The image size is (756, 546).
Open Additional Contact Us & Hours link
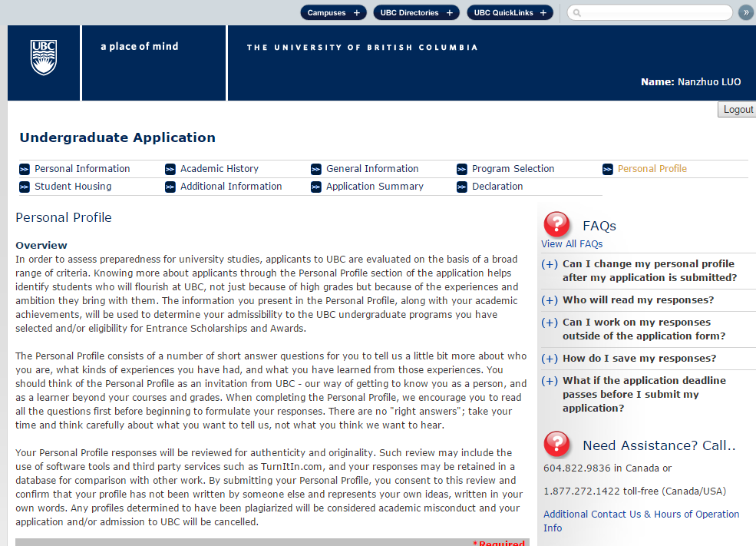coord(641,521)
